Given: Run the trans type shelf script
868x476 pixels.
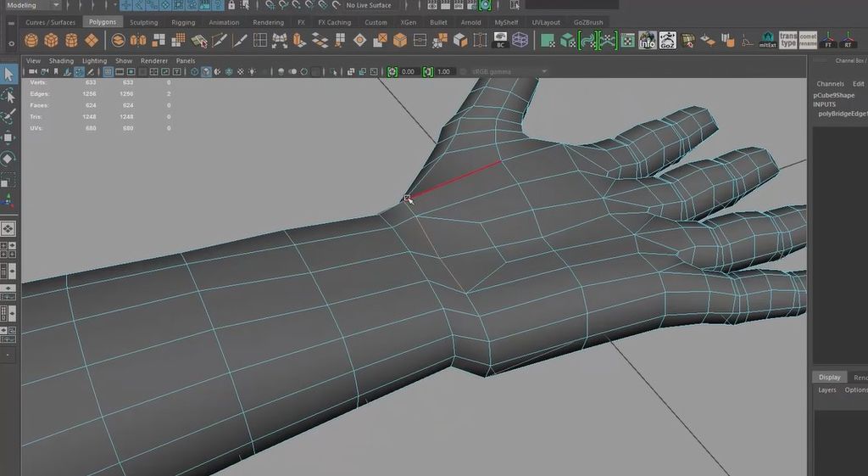Looking at the screenshot, I should (x=787, y=41).
